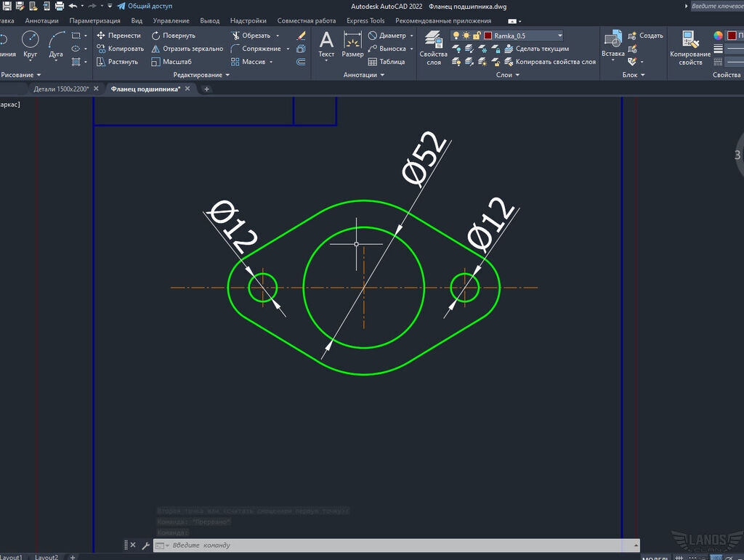
Task: Activate the Повернуть rotate tool
Action: point(173,36)
